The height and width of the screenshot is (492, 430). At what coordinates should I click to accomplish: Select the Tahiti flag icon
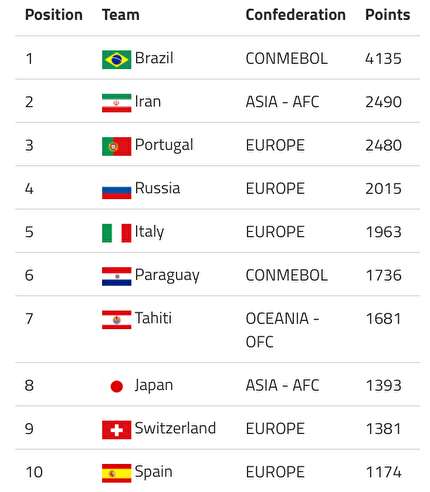(116, 320)
